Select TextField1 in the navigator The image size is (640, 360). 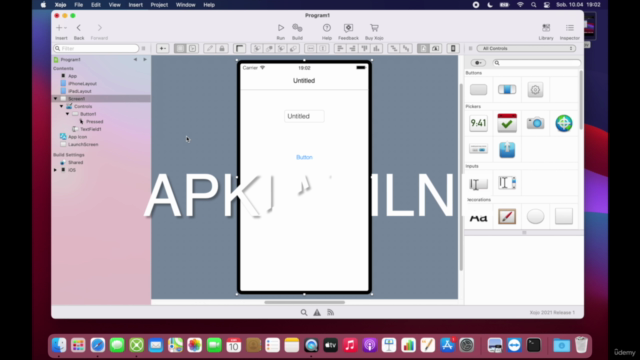pos(91,129)
